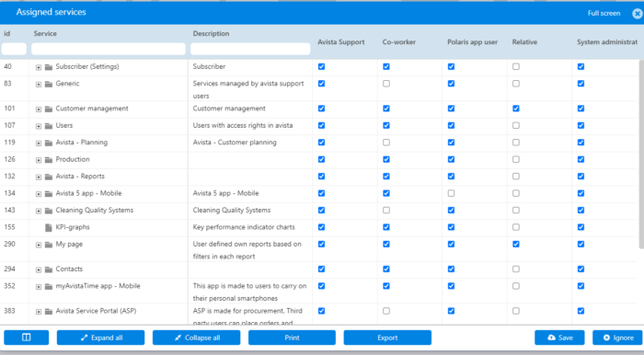Screen dimensions: 644x355
Task: Click the Expand all button
Action: point(100,338)
